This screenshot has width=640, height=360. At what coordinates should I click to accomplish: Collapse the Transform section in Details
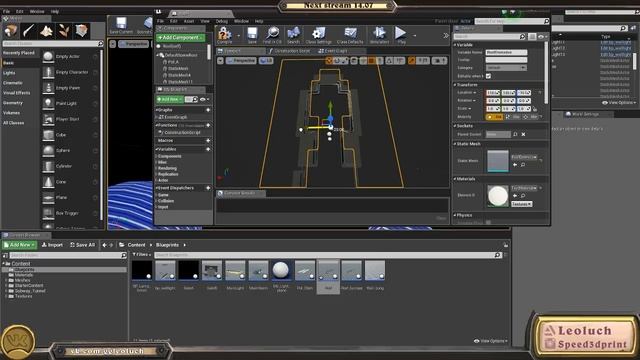pyautogui.click(x=455, y=85)
